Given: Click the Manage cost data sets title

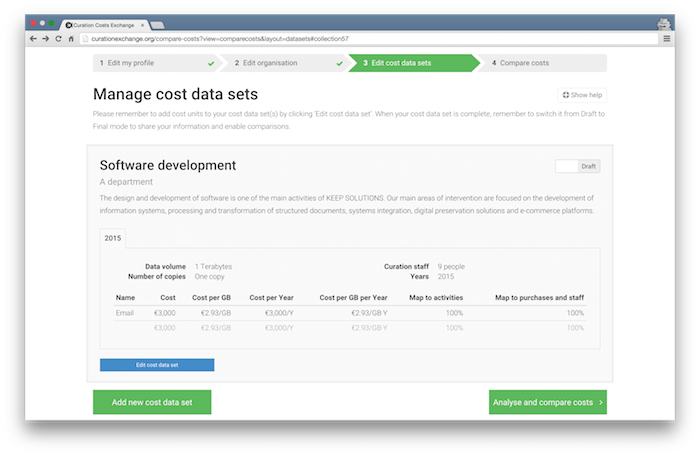Looking at the screenshot, I should 175,94.
